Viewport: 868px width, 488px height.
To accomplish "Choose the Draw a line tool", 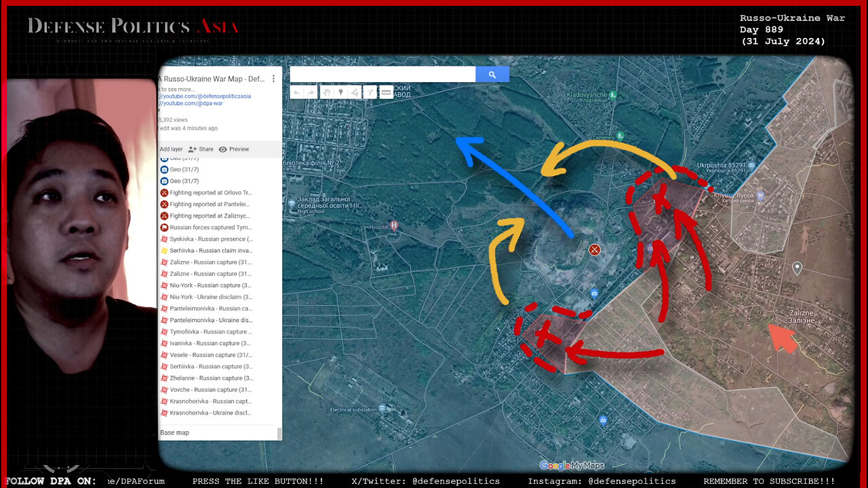I will coord(356,92).
